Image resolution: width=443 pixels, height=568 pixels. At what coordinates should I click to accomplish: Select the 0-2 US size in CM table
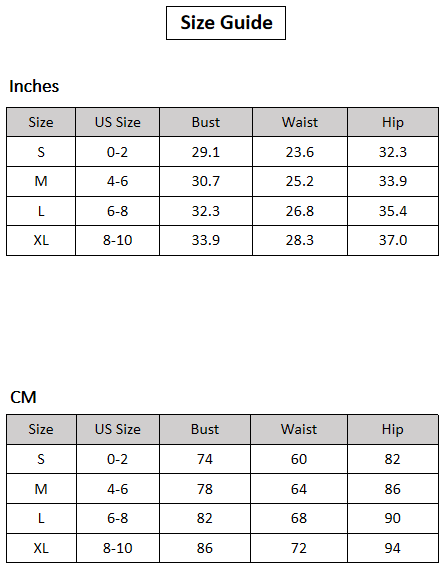pyautogui.click(x=118, y=459)
